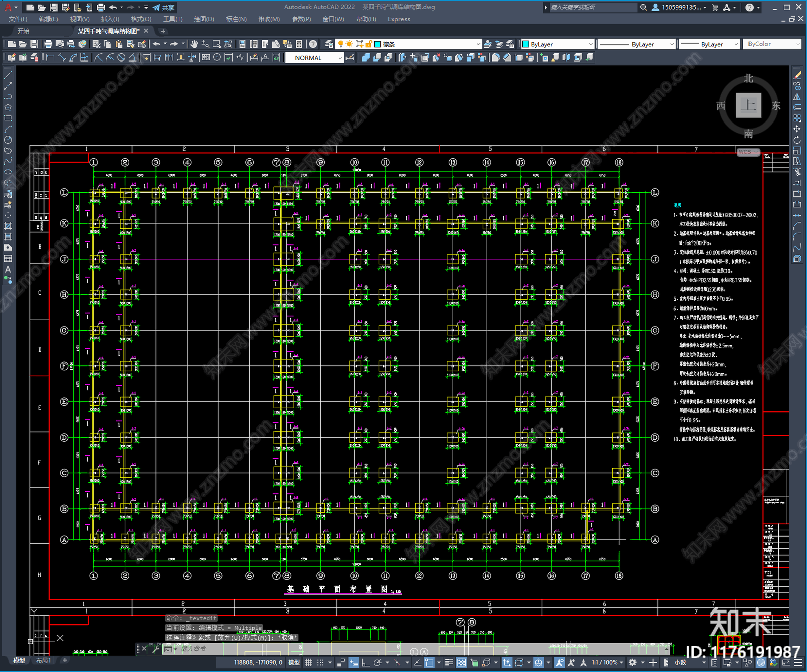The image size is (807, 672).
Task: Select the Hatch tool in draw toolbar
Action: tap(8, 226)
